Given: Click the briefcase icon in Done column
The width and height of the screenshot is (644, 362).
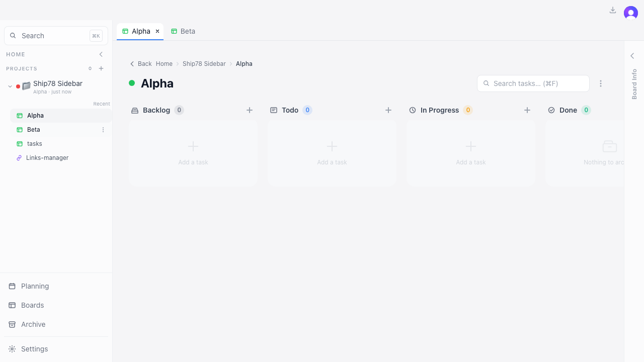Looking at the screenshot, I should pos(610,146).
